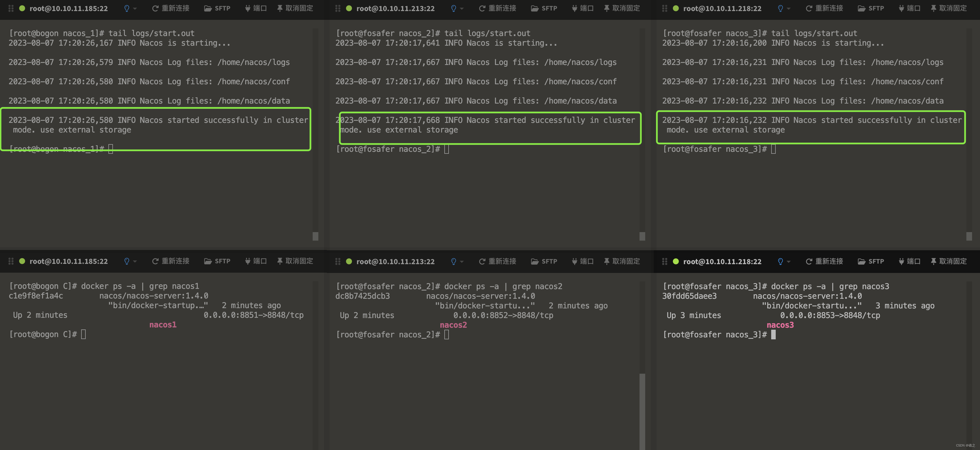Reconnect (重新连接) the 10.10.11.185 docker ps session

pos(171,261)
